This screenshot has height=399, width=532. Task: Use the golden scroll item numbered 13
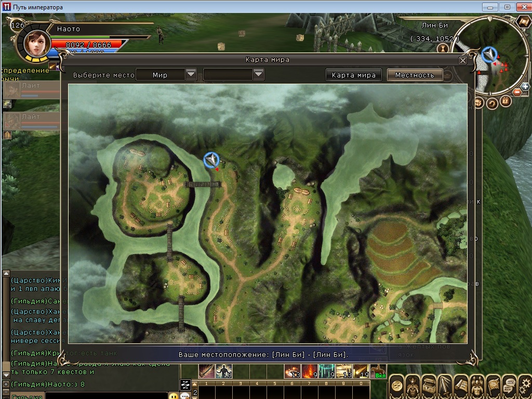point(344,371)
